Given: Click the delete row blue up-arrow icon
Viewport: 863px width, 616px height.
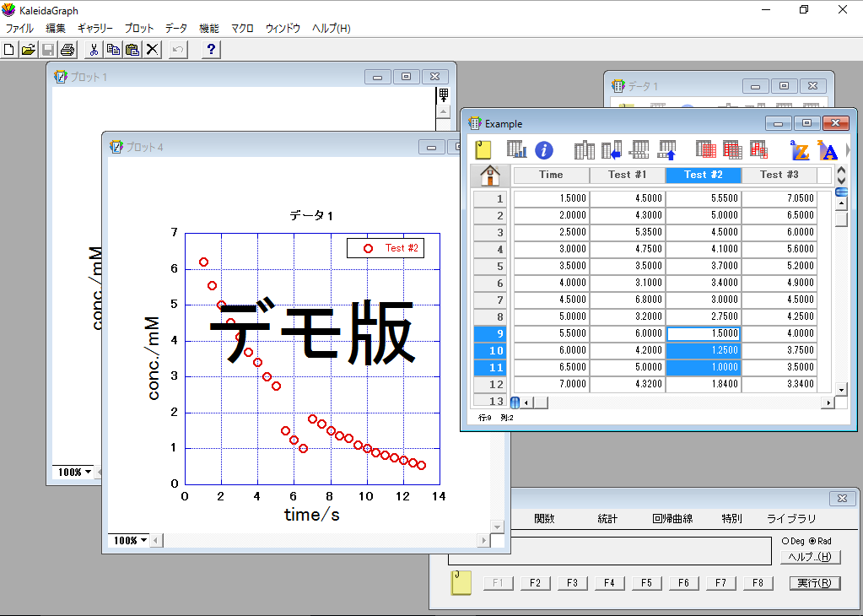Looking at the screenshot, I should [x=666, y=149].
